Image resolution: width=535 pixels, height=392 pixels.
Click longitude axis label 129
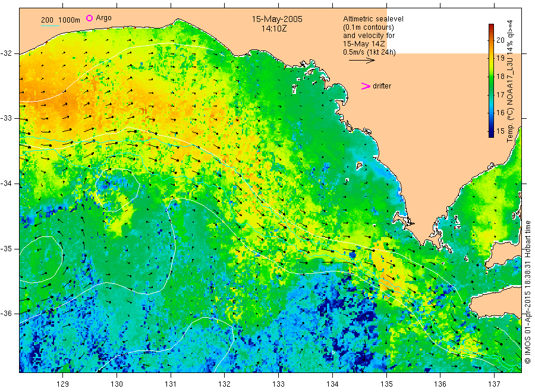click(x=63, y=384)
